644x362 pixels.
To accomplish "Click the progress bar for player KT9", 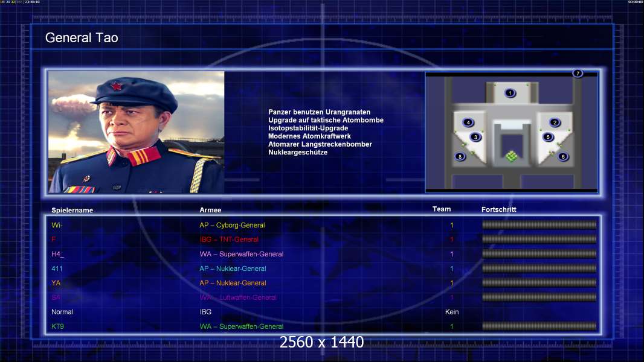I will point(539,326).
